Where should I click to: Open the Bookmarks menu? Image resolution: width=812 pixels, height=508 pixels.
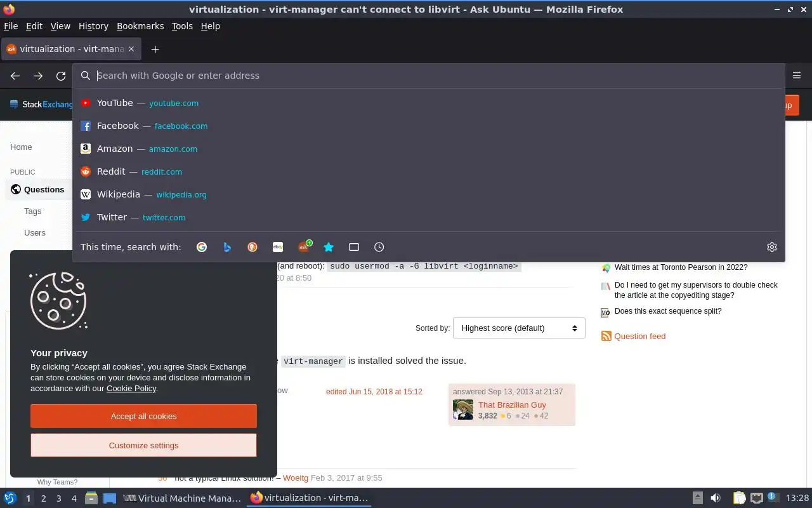coord(140,26)
